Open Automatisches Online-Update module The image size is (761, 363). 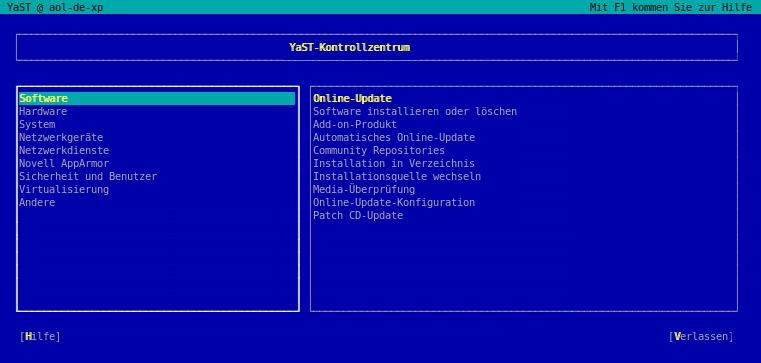394,137
